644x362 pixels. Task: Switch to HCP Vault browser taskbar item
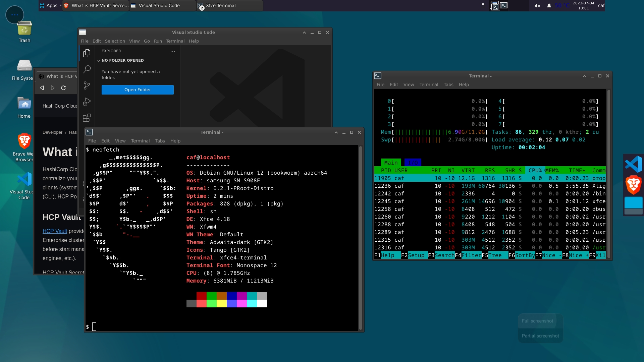[96, 6]
